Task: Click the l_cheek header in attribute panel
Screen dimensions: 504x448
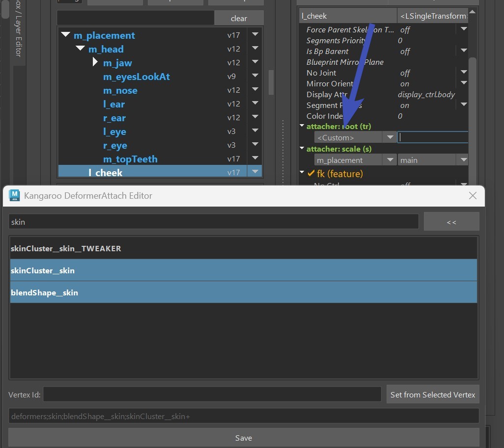Action: tap(348, 16)
